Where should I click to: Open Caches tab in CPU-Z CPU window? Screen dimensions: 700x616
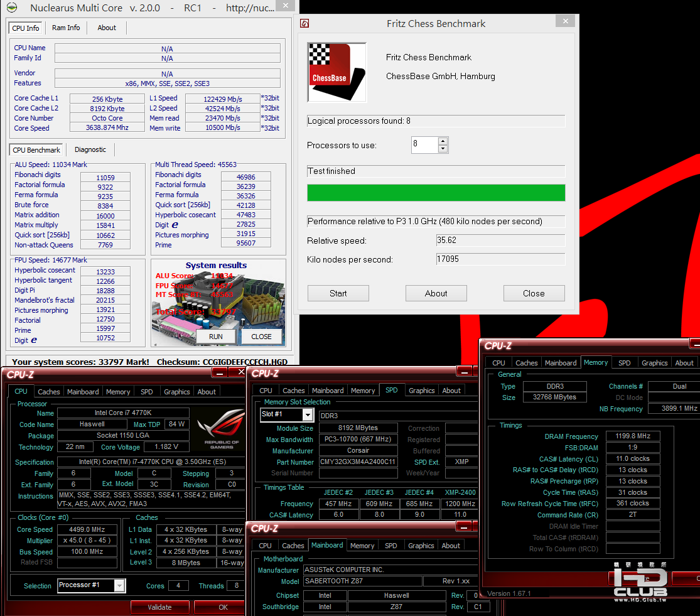(x=49, y=391)
